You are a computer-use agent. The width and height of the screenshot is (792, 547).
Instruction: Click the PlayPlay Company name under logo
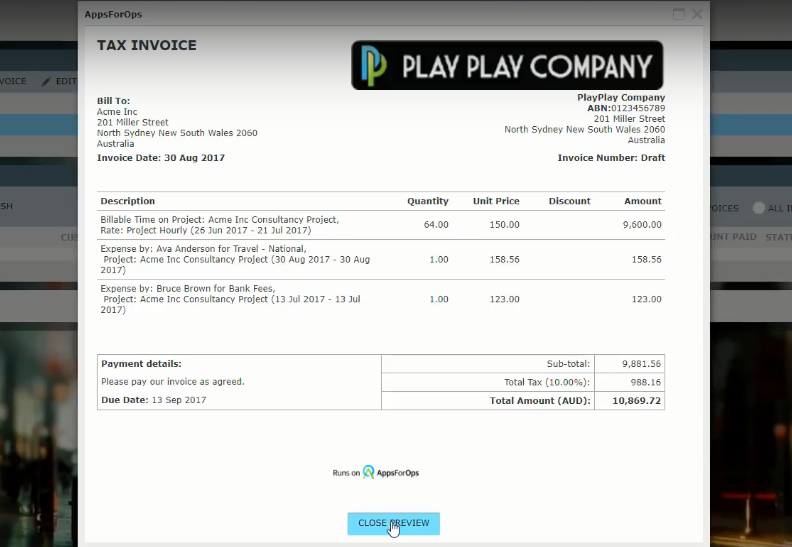tap(621, 97)
